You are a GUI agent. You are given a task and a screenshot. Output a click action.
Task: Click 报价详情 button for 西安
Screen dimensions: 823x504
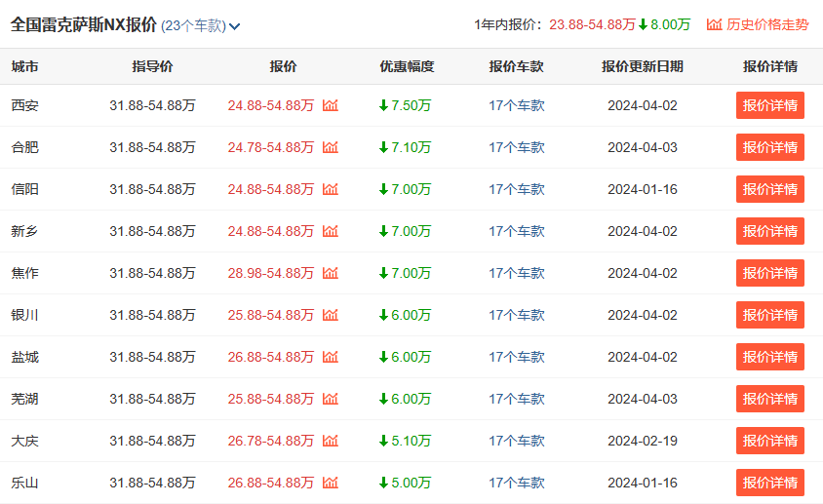769,105
